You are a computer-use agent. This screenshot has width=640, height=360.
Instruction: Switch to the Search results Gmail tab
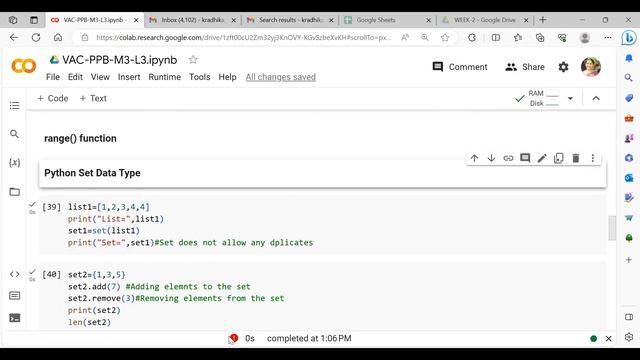[x=290, y=20]
